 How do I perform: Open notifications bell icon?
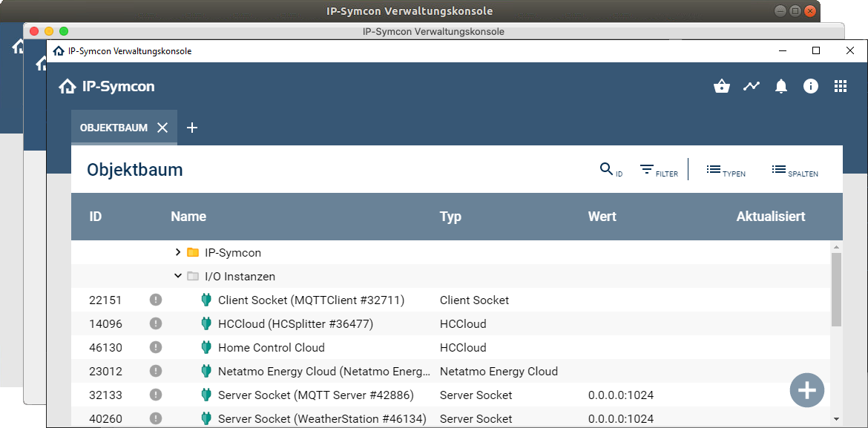781,87
